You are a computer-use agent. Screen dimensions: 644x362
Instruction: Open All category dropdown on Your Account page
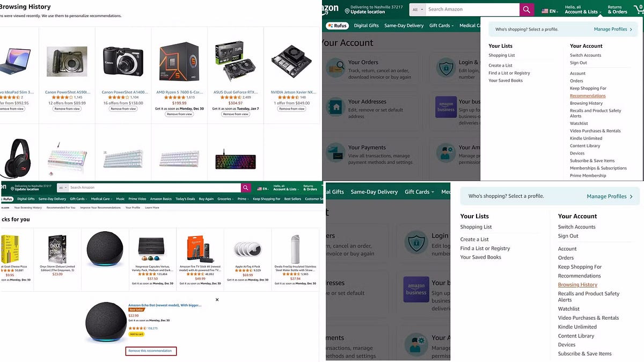point(417,10)
